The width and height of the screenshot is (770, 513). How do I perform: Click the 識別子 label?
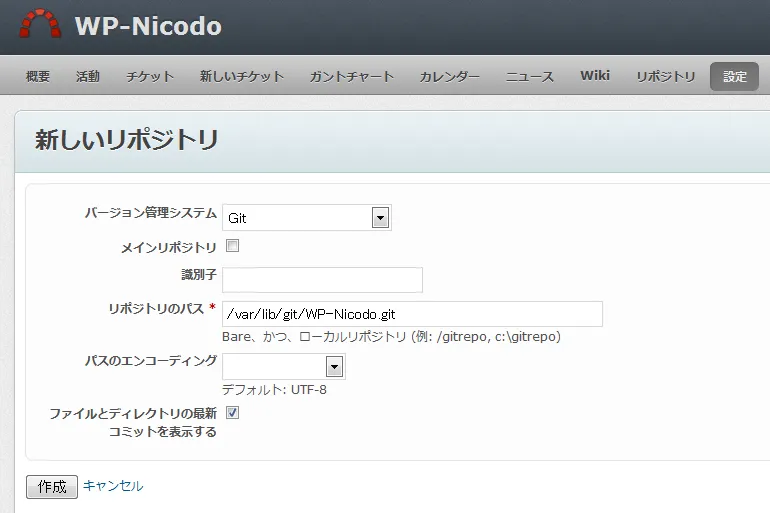[x=199, y=274]
